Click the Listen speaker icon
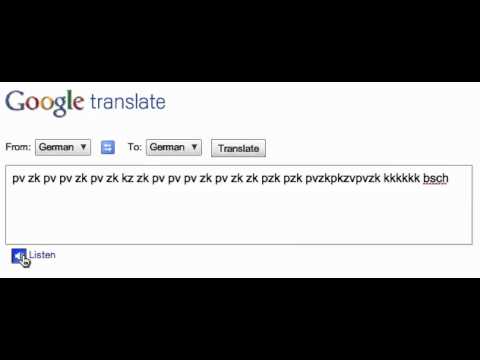 click(19, 256)
